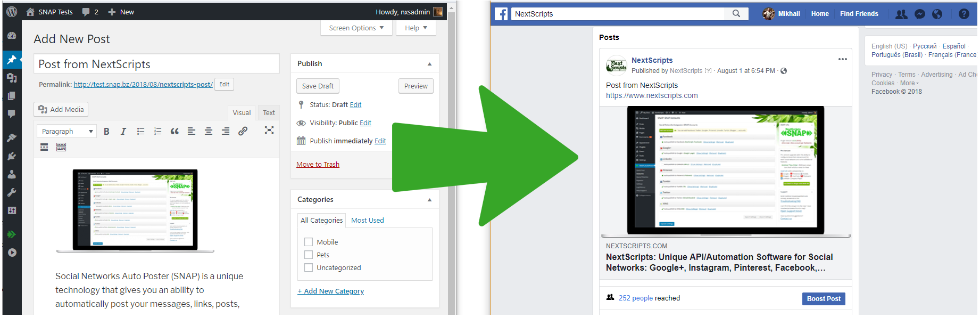Screen dimensions: 980x317
Task: Insert a bulleted list
Action: point(140,131)
